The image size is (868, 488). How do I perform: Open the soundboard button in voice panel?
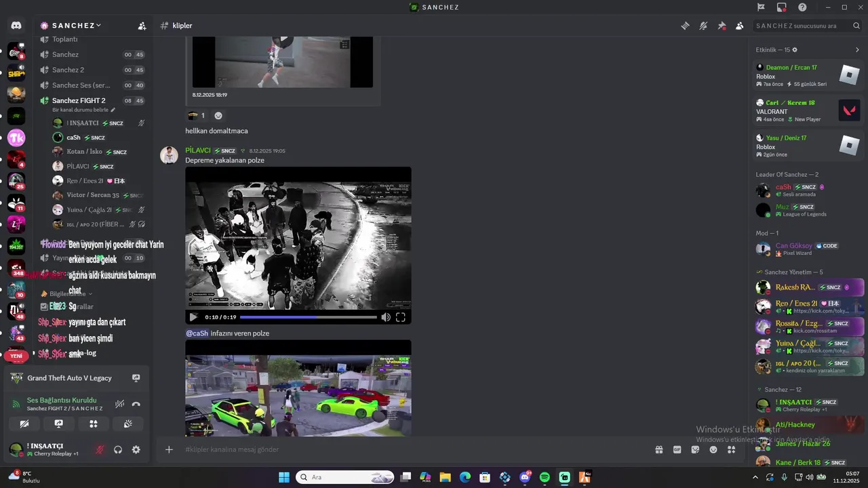pos(128,424)
